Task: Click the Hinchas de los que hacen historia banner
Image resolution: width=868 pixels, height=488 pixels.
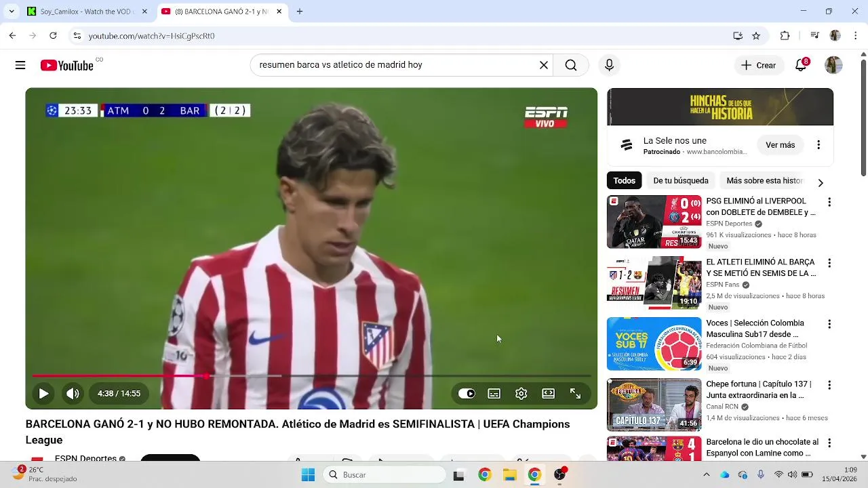Action: (x=720, y=107)
